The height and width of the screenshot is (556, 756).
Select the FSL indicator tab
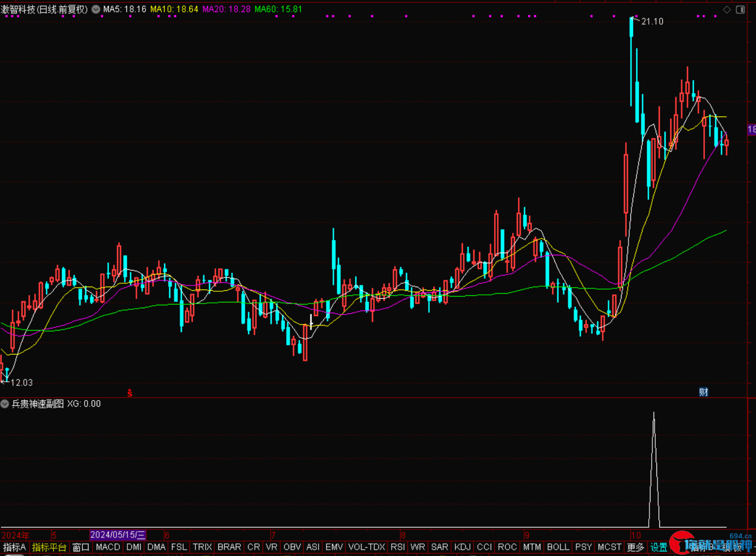coord(179,547)
